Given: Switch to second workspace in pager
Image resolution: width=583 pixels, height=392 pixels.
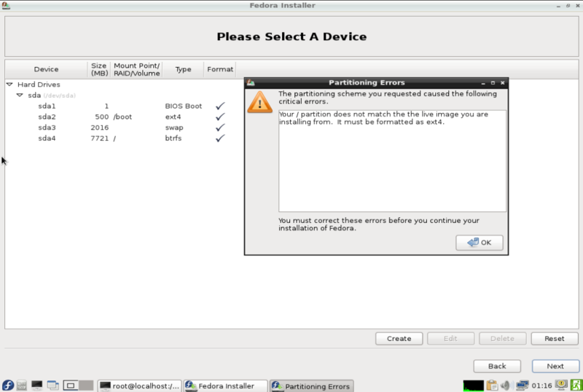Looking at the screenshot, I should point(86,385).
